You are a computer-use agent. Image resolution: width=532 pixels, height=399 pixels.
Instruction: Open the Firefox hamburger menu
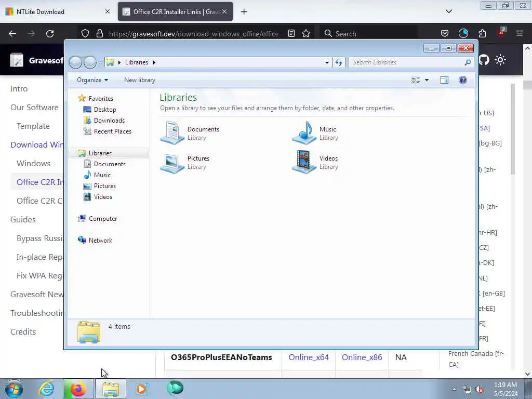[520, 33]
